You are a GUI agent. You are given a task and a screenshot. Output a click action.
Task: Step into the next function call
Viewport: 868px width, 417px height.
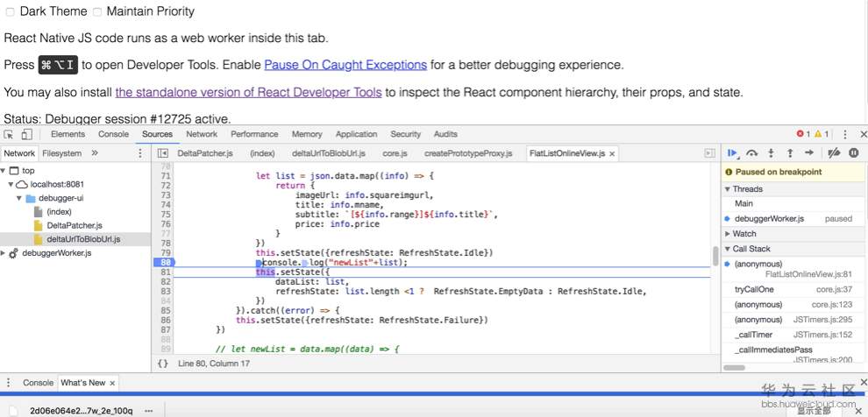click(771, 153)
